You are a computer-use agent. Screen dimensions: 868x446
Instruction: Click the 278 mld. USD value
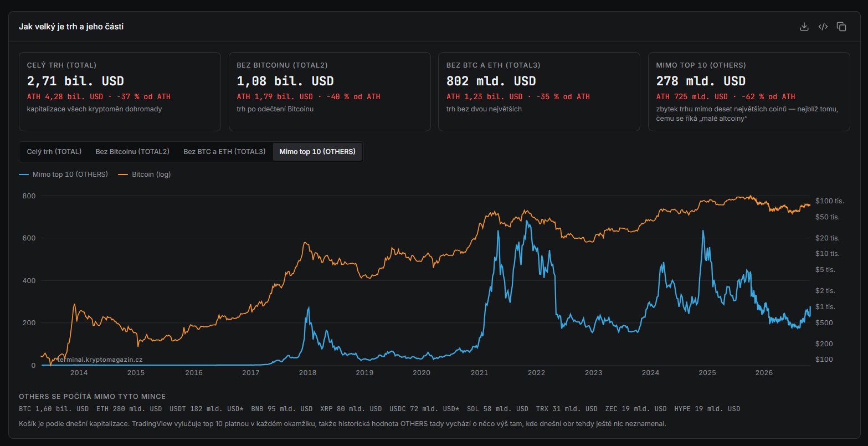tap(701, 81)
